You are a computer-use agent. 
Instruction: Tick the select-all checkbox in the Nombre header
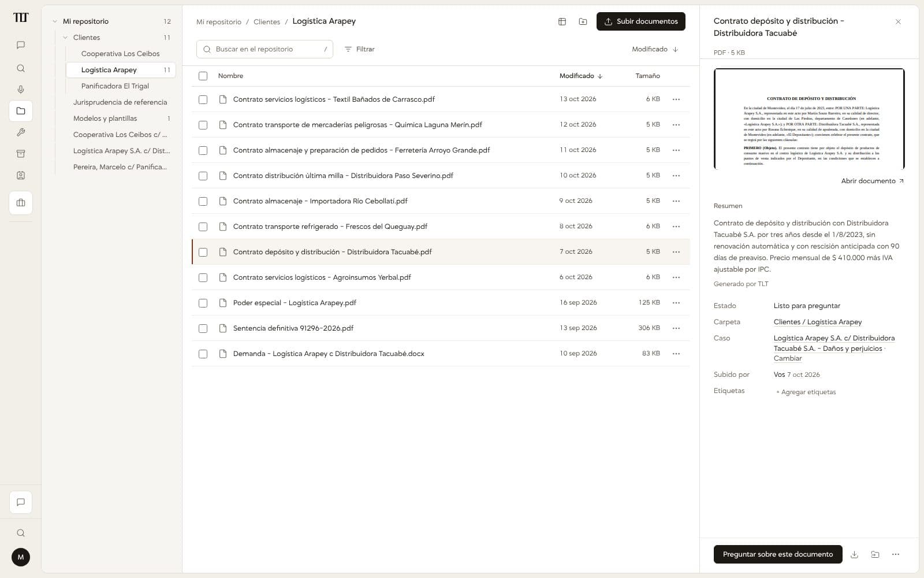click(x=203, y=76)
